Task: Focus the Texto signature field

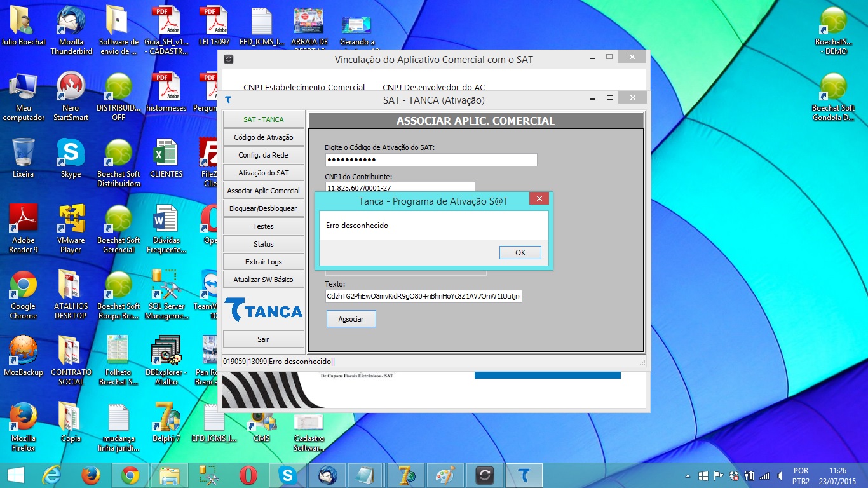Action: pyautogui.click(x=424, y=297)
